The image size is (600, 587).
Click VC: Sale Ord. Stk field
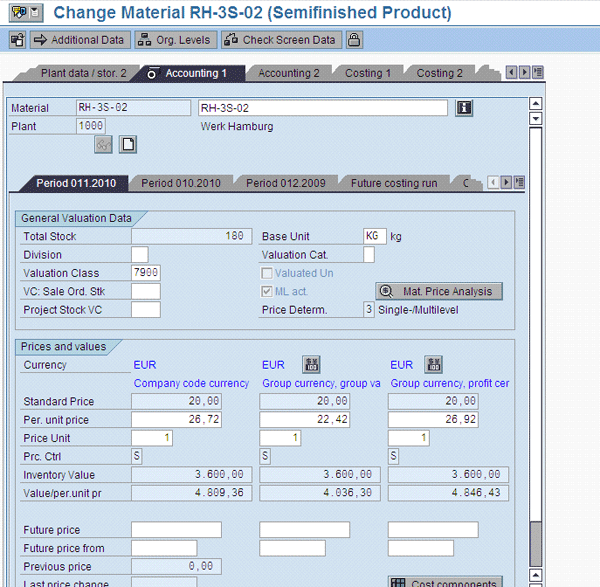146,291
